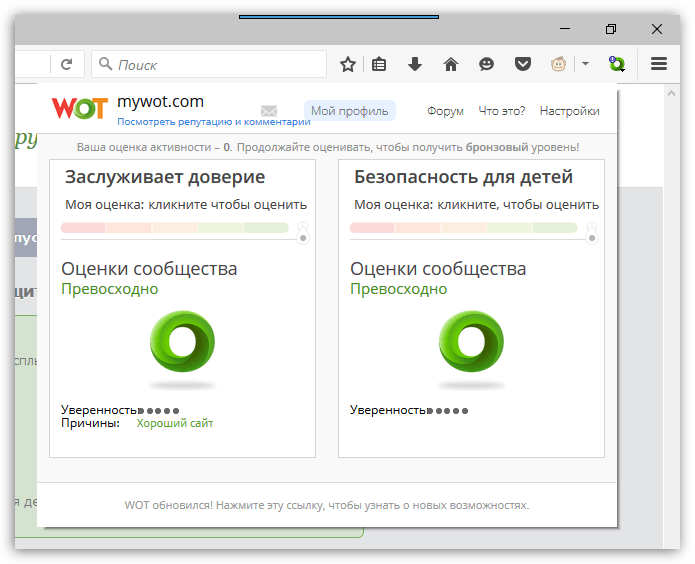Click the mywot.com site title
This screenshot has width=695, height=564.
(160, 102)
